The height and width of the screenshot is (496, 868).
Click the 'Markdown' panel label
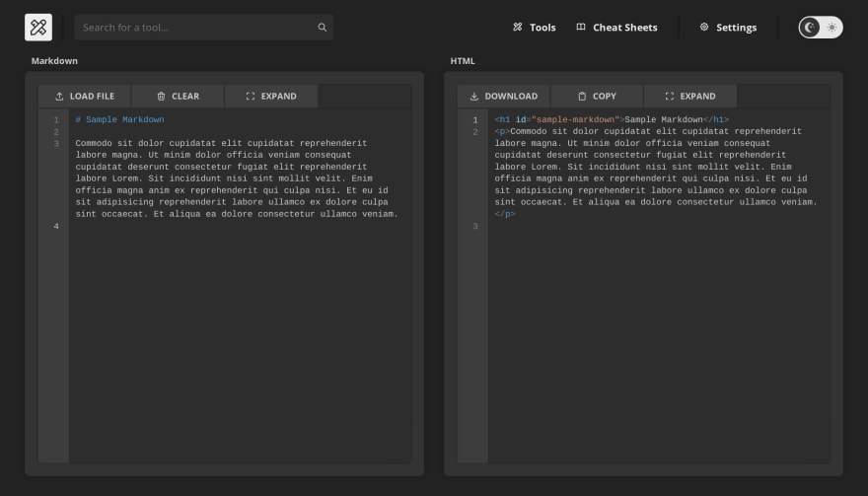point(54,61)
